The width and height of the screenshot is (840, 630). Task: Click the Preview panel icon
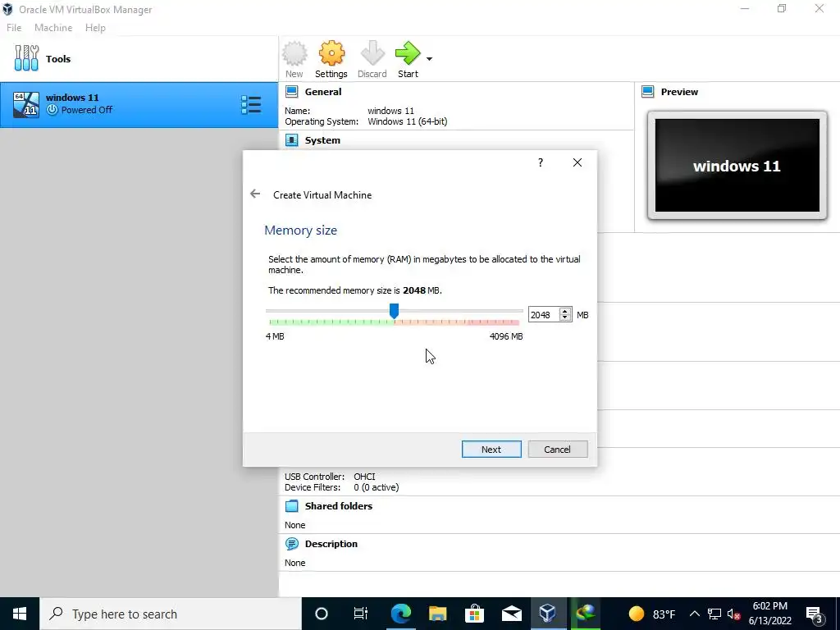648,92
